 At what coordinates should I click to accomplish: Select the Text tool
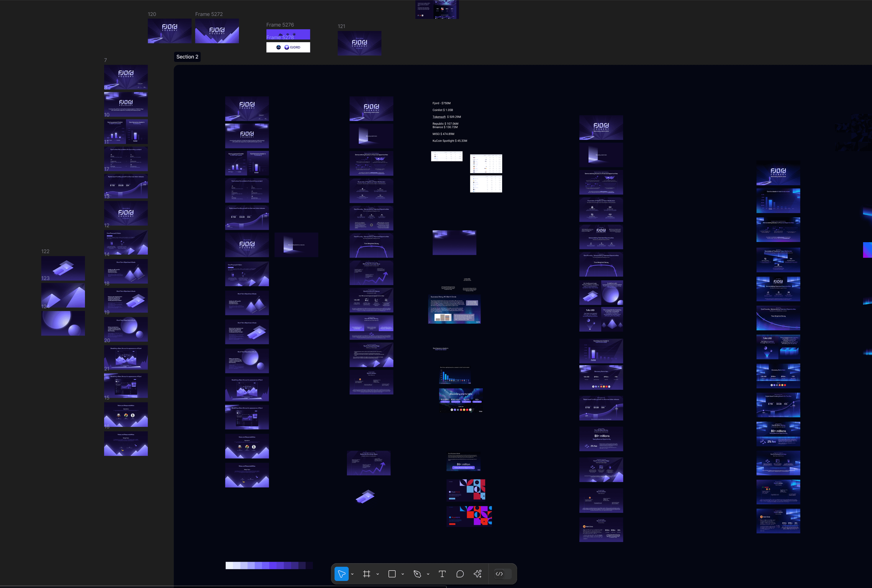pyautogui.click(x=442, y=574)
